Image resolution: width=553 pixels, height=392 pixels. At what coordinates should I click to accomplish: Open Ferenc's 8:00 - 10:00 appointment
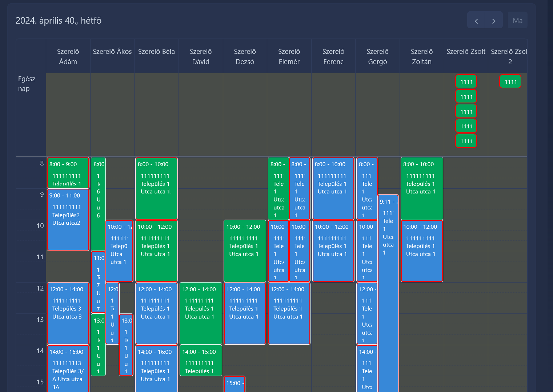coord(333,188)
